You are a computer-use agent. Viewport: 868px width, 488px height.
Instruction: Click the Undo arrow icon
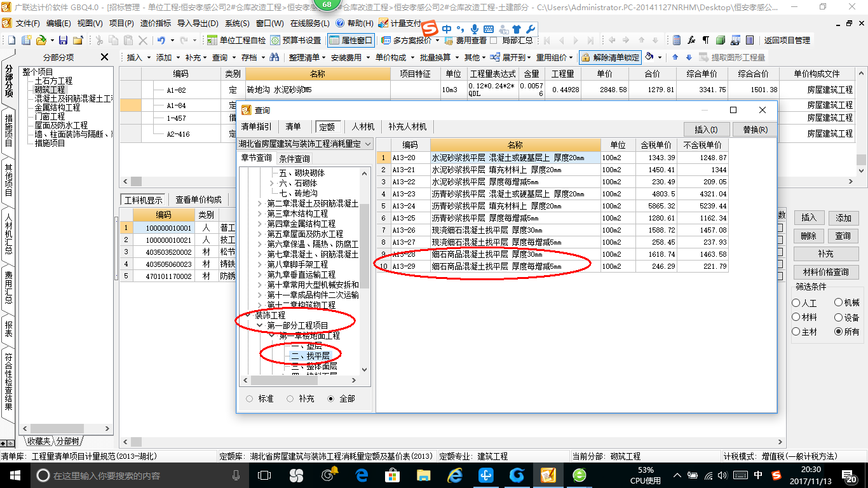coord(161,40)
